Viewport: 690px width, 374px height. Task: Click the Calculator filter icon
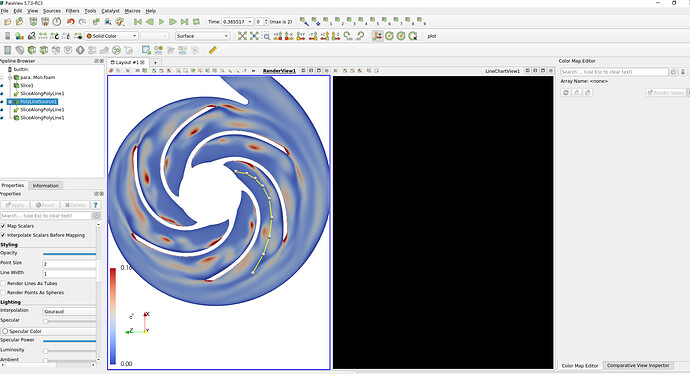7,50
